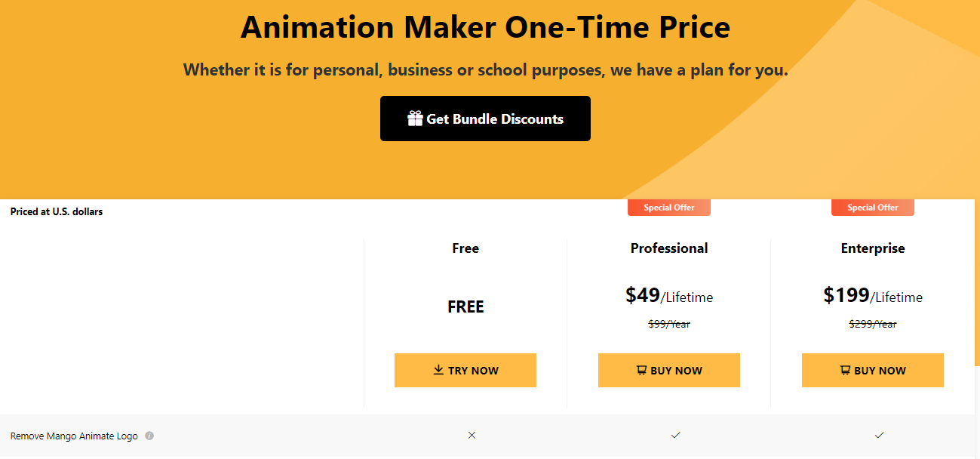
Task: Select the Professional plan header
Action: point(669,248)
